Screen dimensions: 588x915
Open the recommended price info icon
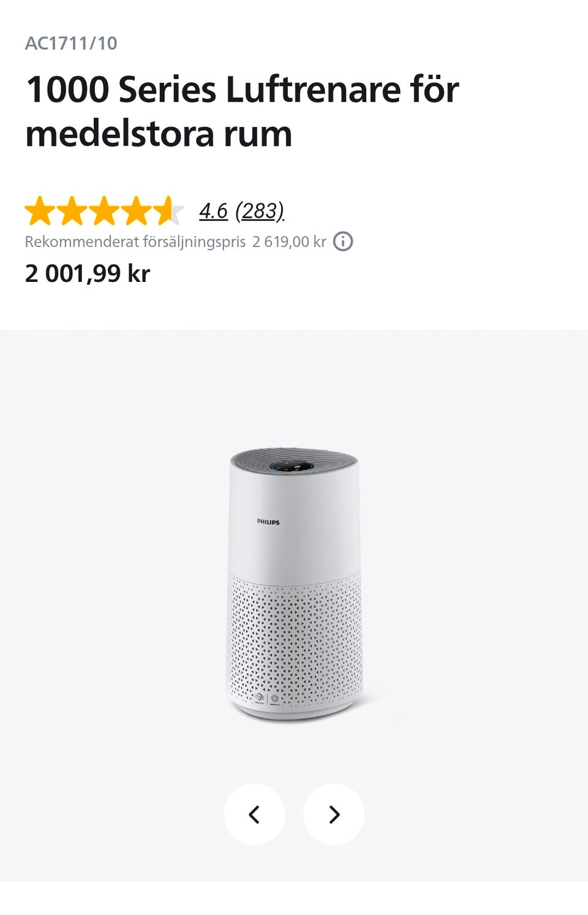[x=343, y=241]
